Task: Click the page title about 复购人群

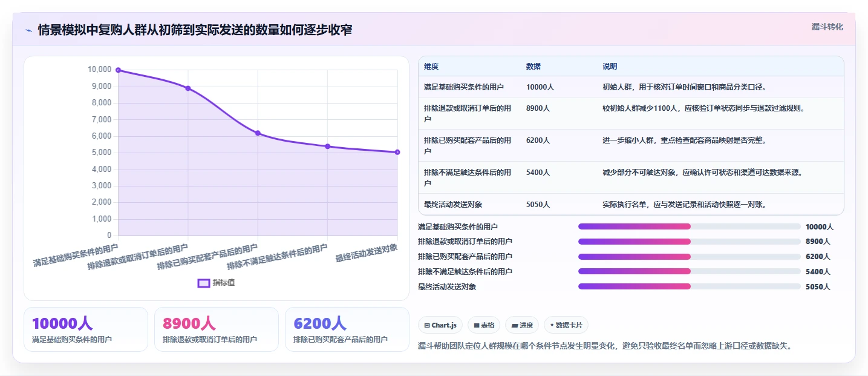Action: 195,30
